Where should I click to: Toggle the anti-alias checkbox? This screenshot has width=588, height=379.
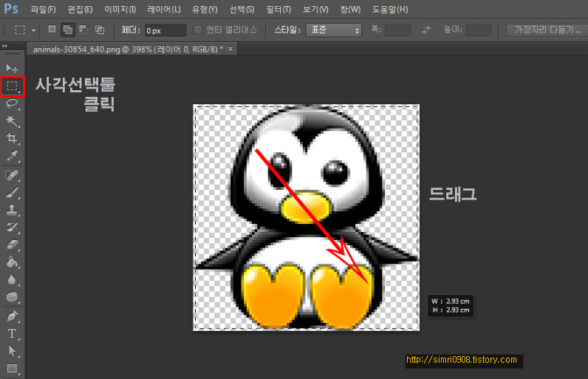pyautogui.click(x=197, y=30)
